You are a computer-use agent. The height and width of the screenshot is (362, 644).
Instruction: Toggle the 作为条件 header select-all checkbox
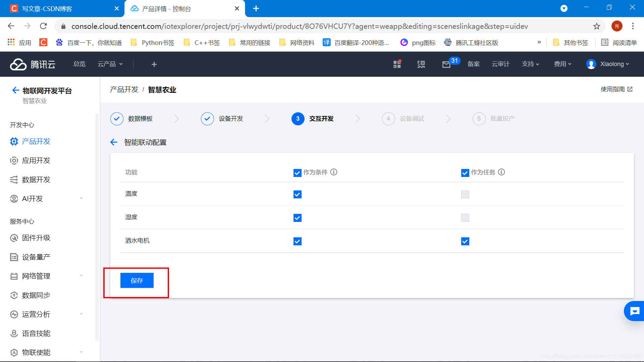[297, 173]
